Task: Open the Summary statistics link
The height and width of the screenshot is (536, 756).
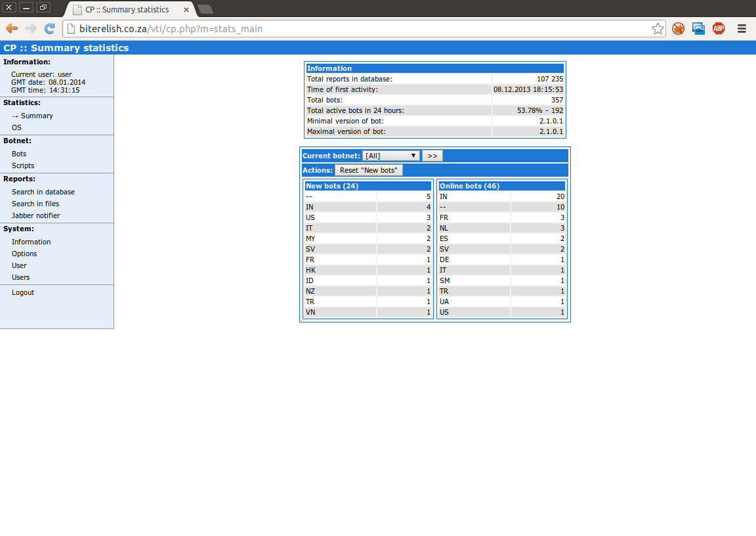Action: [37, 116]
